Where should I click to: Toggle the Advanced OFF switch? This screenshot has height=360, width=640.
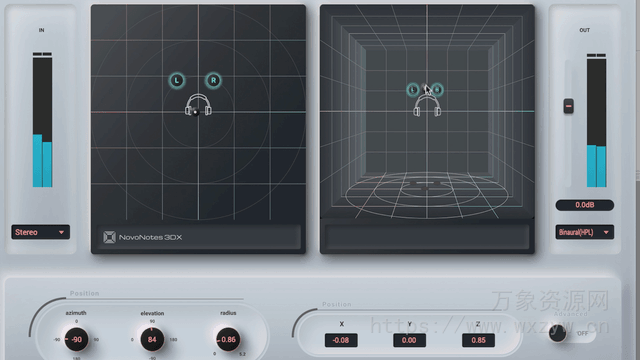click(x=571, y=333)
